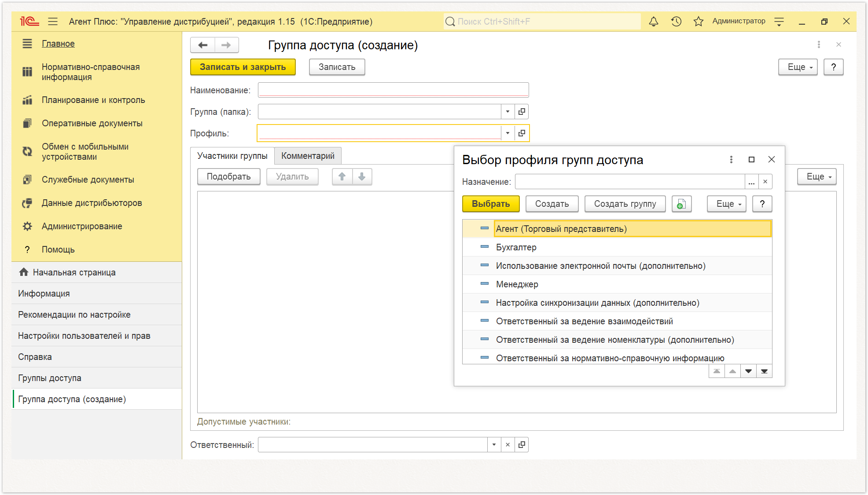The image size is (868, 495).
Task: Click the Выбрать button
Action: point(491,204)
